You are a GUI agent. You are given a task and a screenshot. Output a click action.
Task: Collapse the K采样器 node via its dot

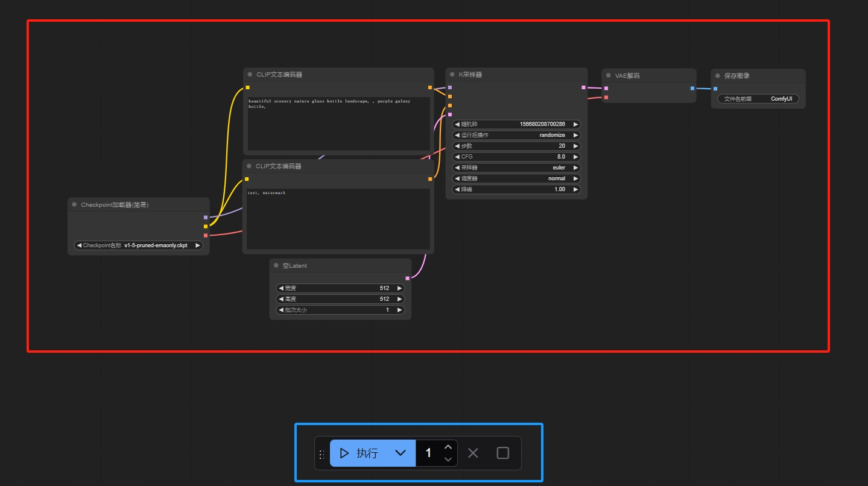(452, 75)
